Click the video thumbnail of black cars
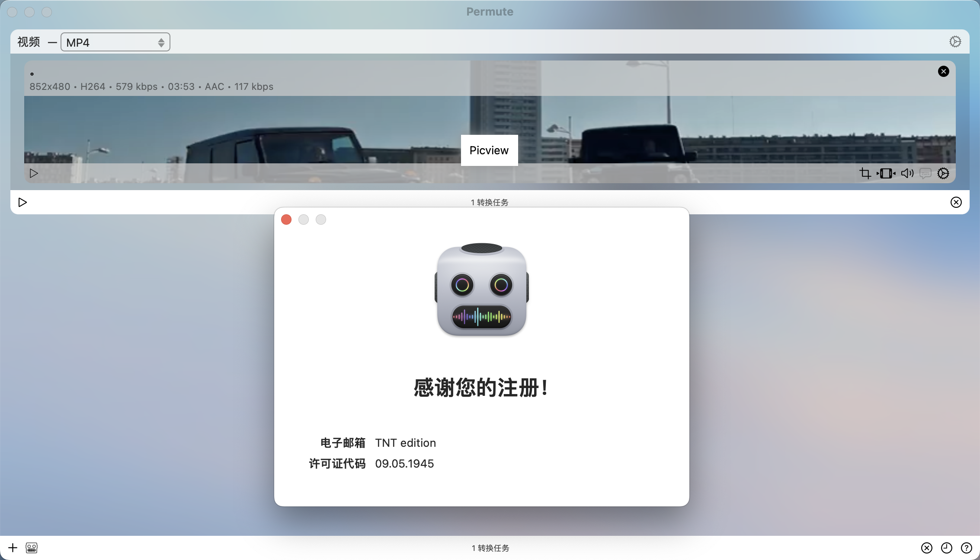 tap(490, 122)
